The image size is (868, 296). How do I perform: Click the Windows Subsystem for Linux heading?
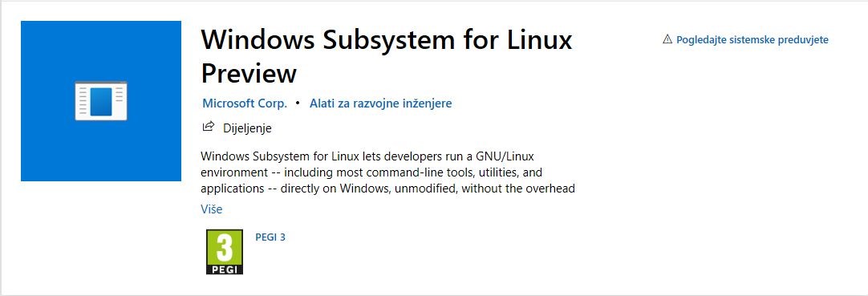(x=387, y=40)
